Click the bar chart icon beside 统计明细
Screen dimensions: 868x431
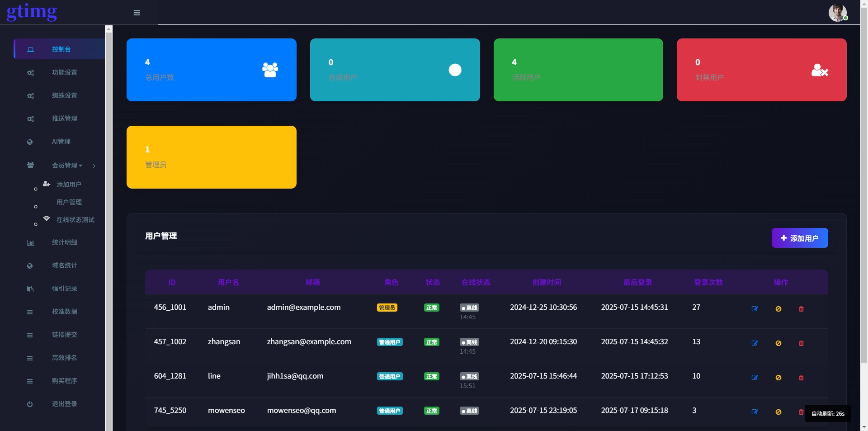tap(30, 243)
